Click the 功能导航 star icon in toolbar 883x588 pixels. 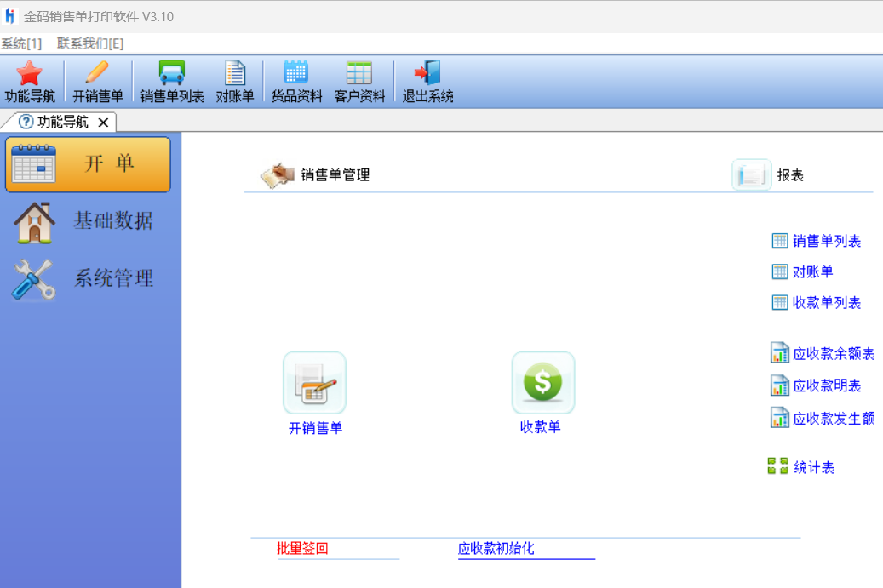point(29,74)
